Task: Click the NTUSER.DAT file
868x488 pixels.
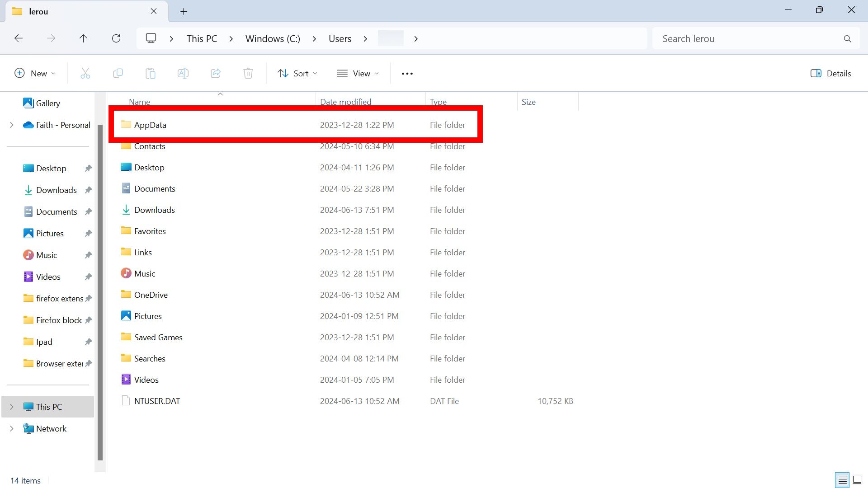Action: 157,400
